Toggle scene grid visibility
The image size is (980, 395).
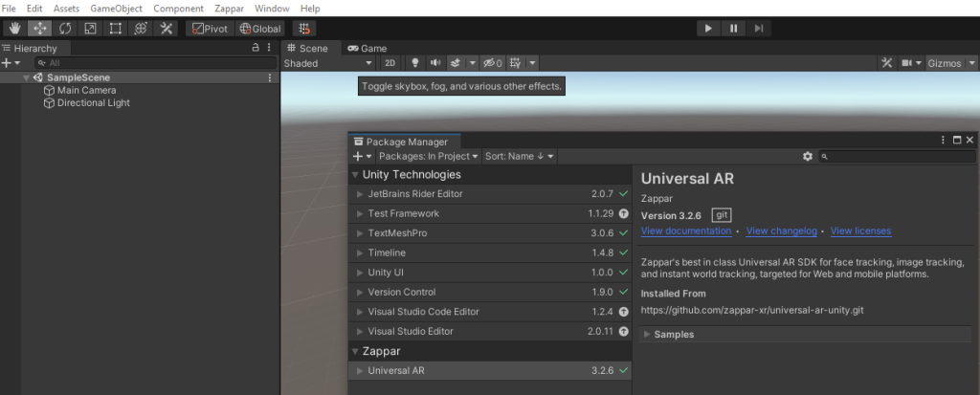coord(515,63)
